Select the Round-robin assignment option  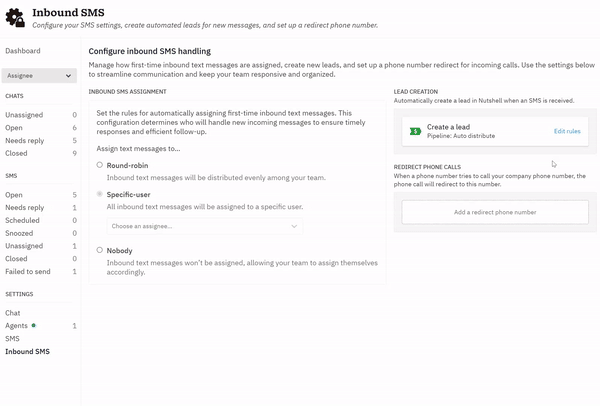click(100, 164)
